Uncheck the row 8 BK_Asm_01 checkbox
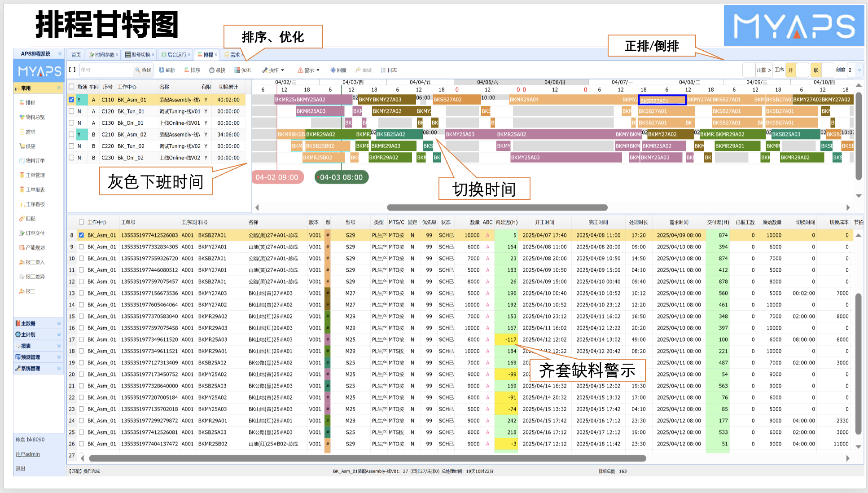This screenshot has width=868, height=493. [81, 235]
